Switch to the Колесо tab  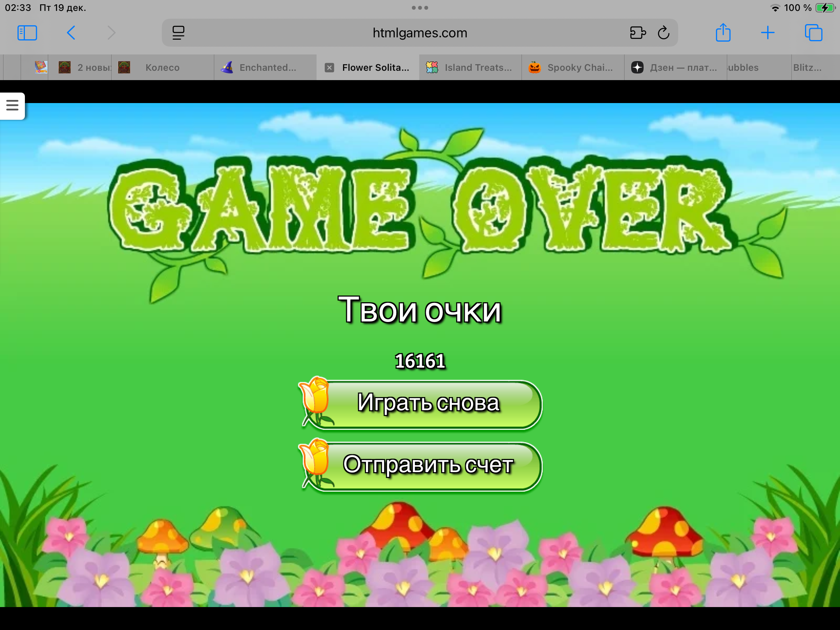point(162,68)
